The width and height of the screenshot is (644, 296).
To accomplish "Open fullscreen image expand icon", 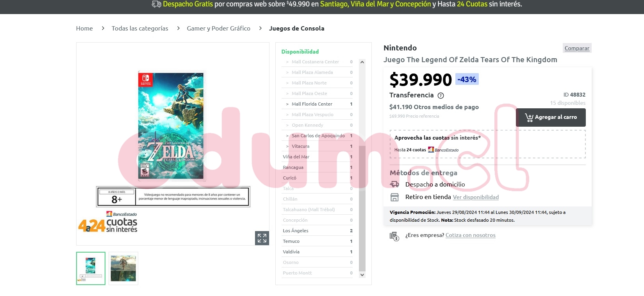I will click(262, 238).
